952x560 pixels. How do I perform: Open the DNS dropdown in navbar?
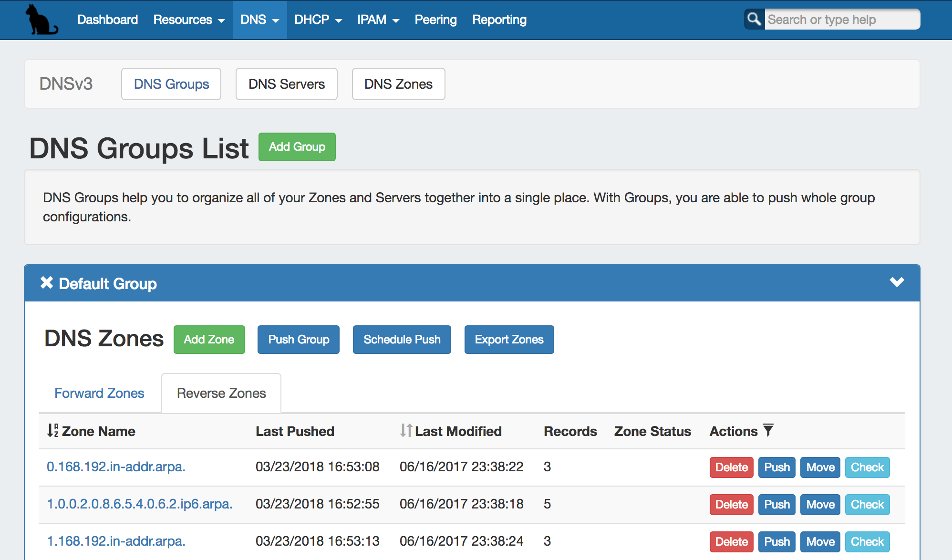click(259, 20)
